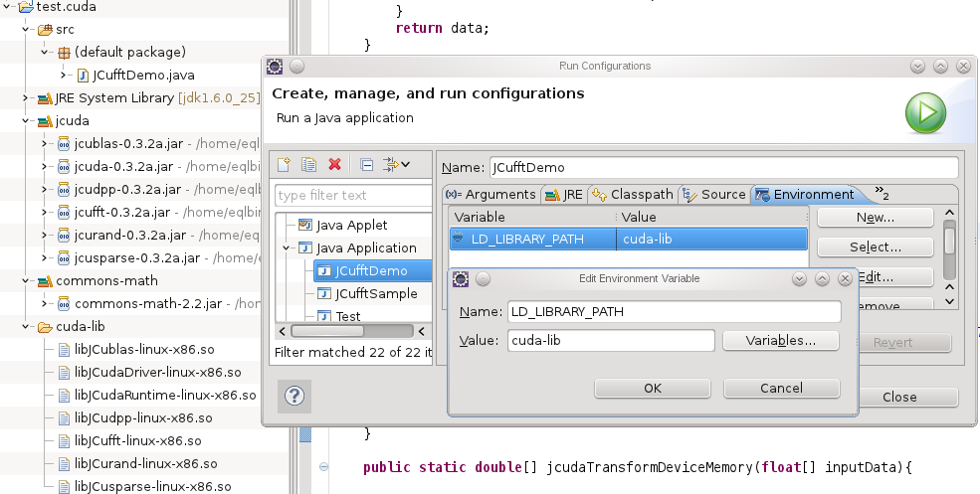Open the filter launch configurations dropdown
Viewport: 980px width, 494px height.
[x=396, y=164]
